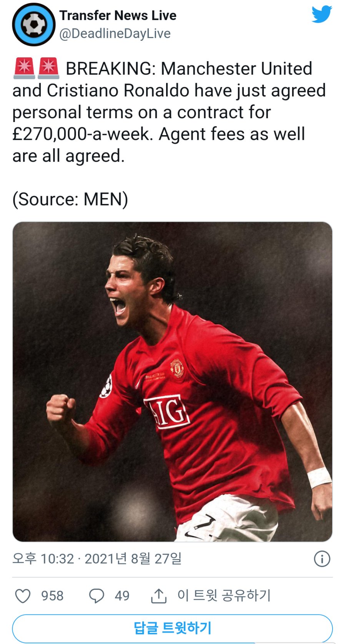Click the 답글 트윗하기 reply button
Screen dimensions: 346x644
coord(173,628)
